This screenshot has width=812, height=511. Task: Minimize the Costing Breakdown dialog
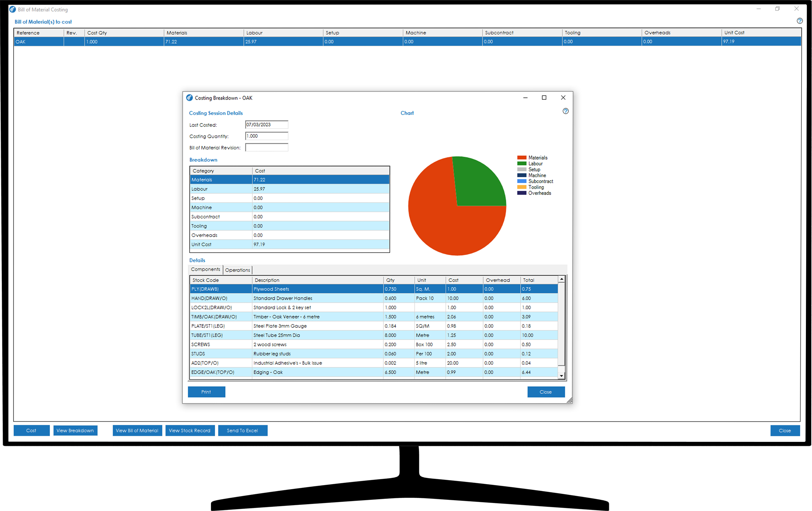[525, 98]
